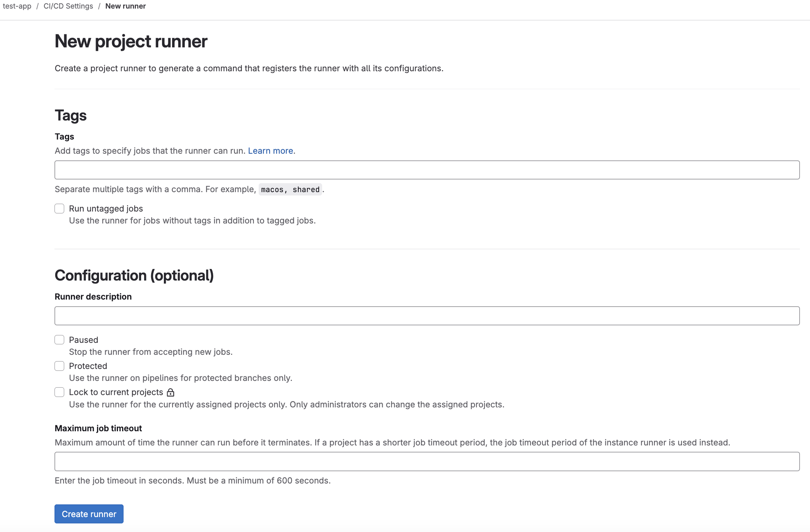810x532 pixels.
Task: Click the macos, shared example code snippet
Action: tap(290, 190)
